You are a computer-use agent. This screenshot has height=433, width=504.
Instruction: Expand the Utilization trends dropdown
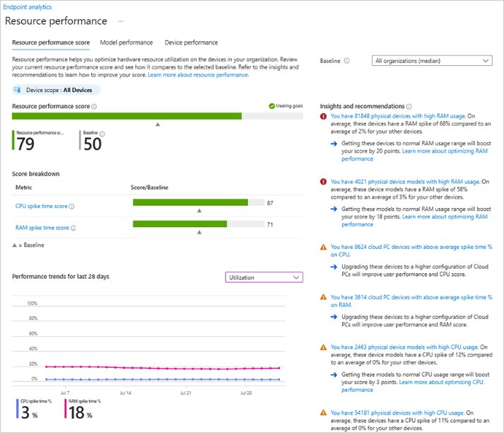click(x=264, y=277)
